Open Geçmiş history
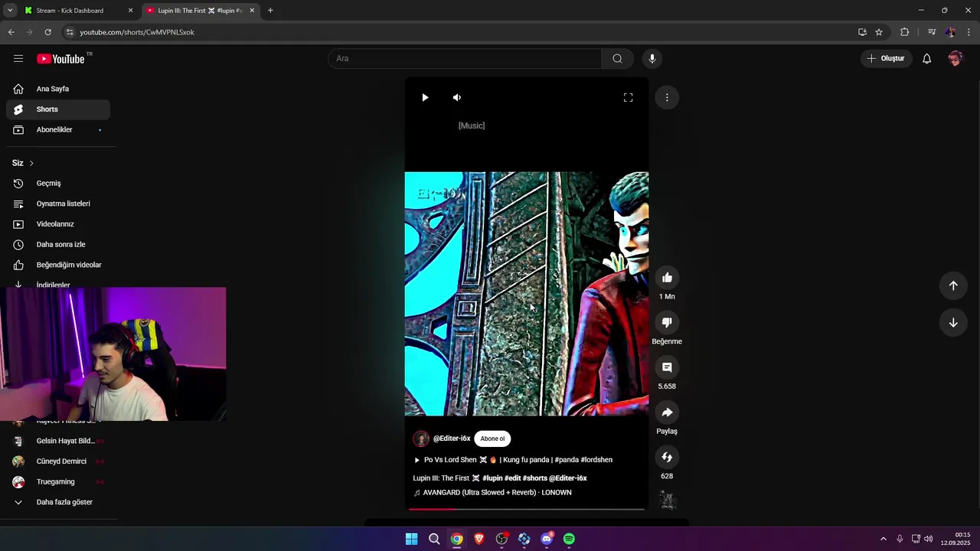The image size is (980, 551). point(58,184)
